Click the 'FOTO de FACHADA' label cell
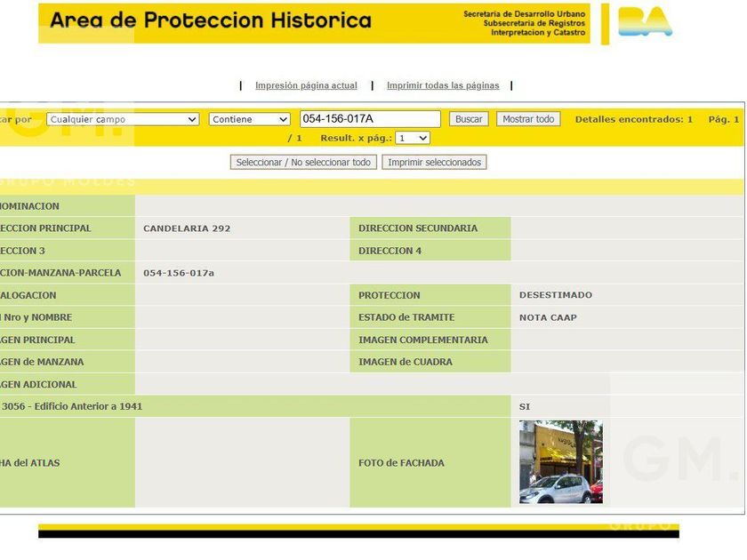Screen dimensions: 747x560 (401, 463)
